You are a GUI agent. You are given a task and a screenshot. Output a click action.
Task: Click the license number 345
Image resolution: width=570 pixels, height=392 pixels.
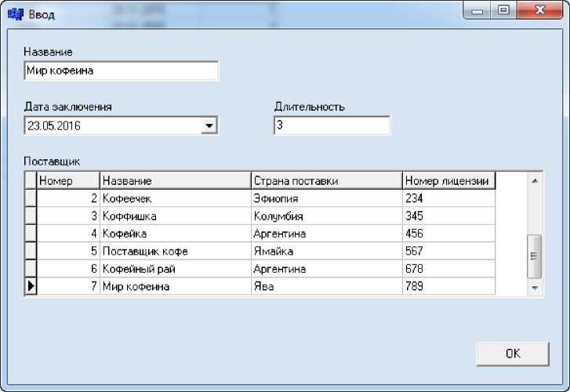[x=448, y=216]
